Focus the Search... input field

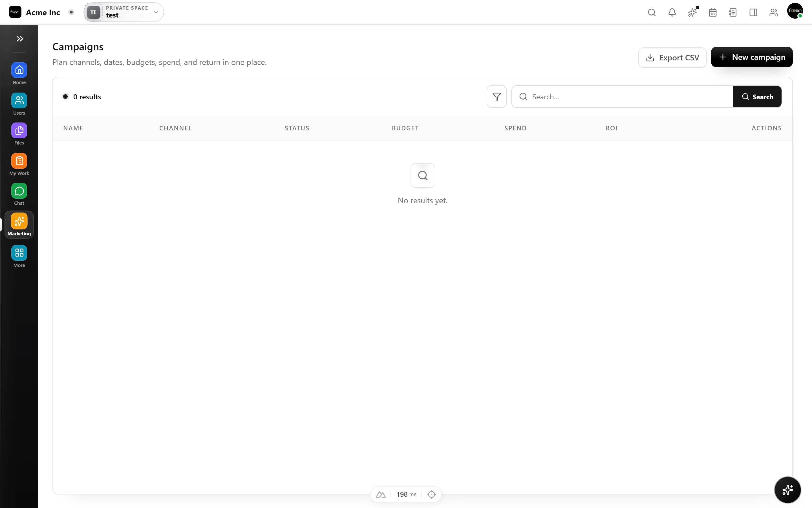623,97
